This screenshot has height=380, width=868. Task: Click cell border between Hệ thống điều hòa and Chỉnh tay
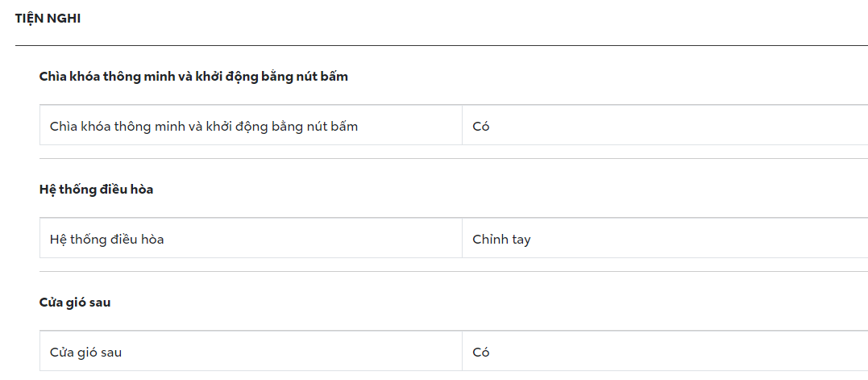click(x=462, y=239)
